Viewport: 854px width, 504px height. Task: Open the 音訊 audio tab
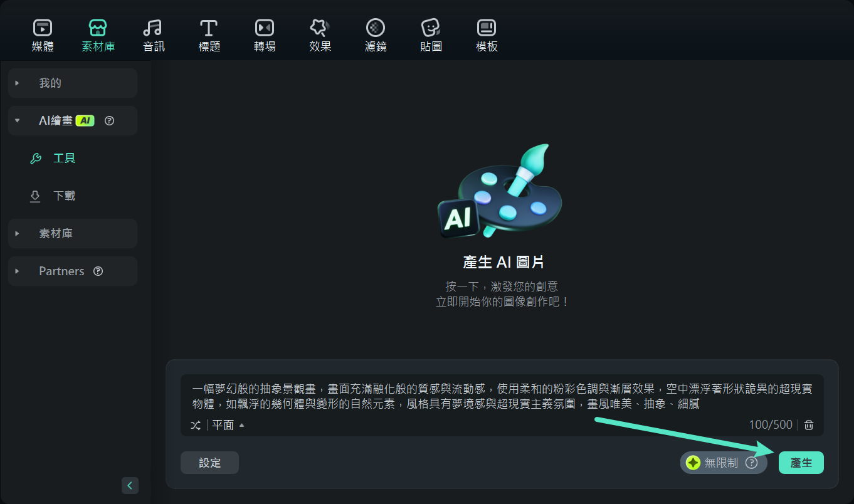tap(153, 36)
